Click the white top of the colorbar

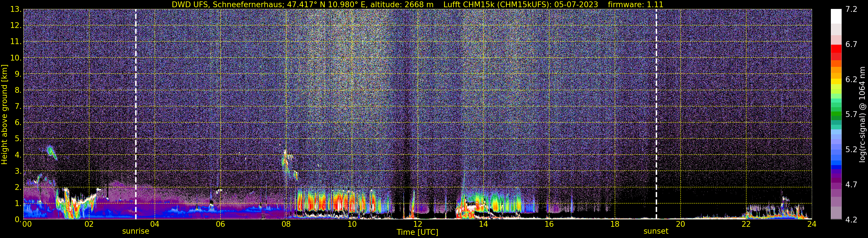(836, 16)
